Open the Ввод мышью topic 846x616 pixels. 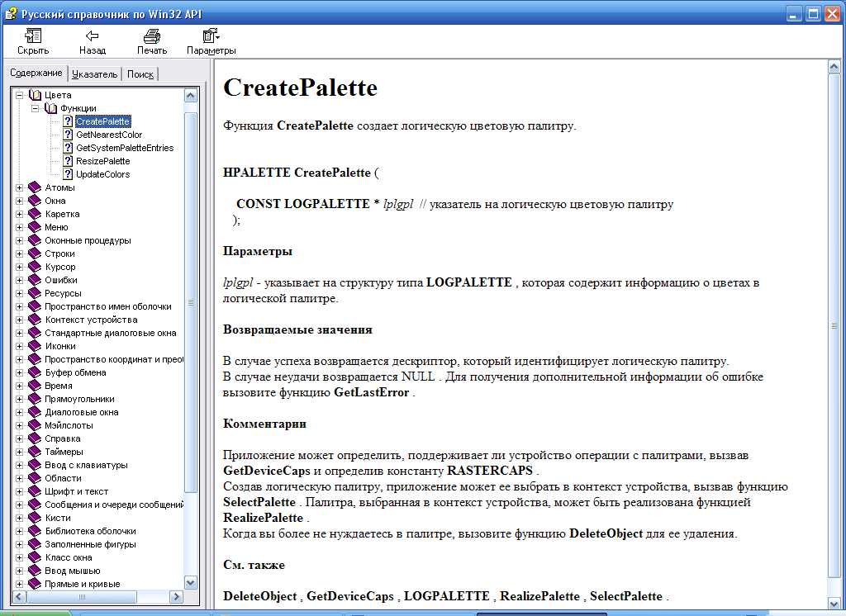point(73,571)
